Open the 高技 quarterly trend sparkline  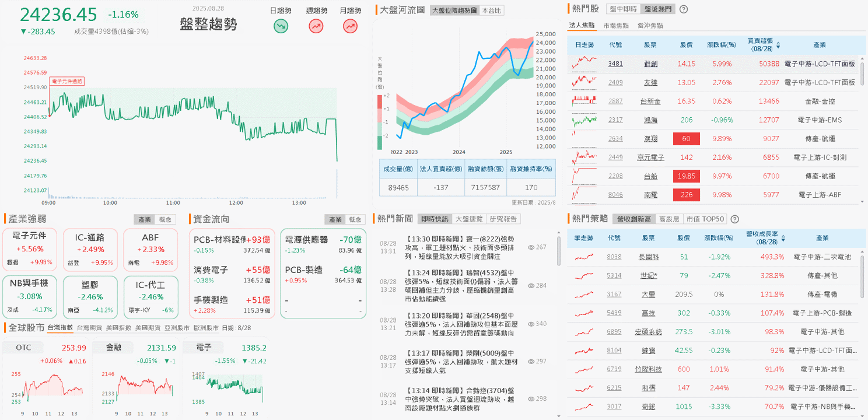(x=584, y=313)
